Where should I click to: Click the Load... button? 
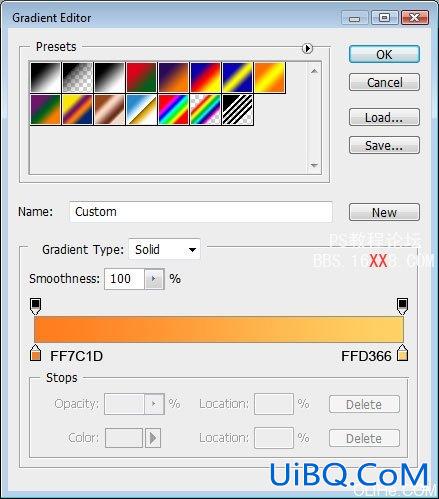click(x=384, y=117)
